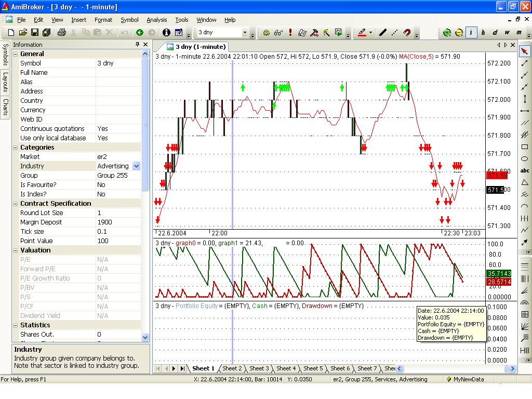
Task: Click the Zoom In magnifier icon
Action: [x=447, y=33]
